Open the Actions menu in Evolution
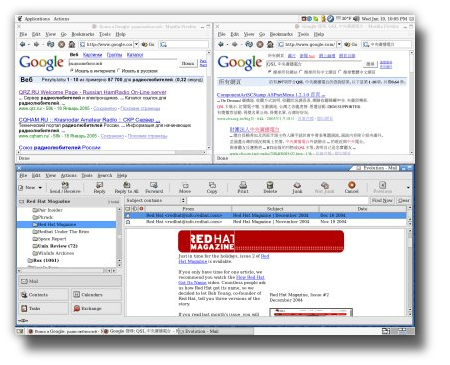Image resolution: width=450 pixels, height=365 pixels. 68,175
